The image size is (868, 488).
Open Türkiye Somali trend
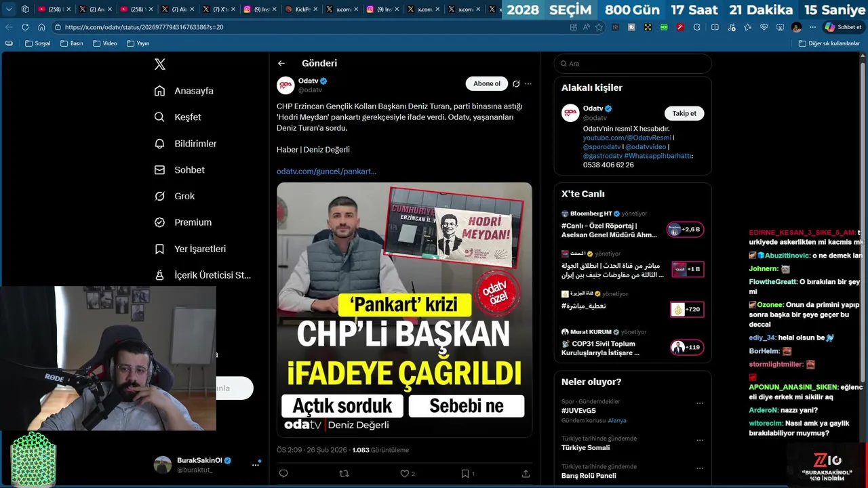pyautogui.click(x=585, y=448)
